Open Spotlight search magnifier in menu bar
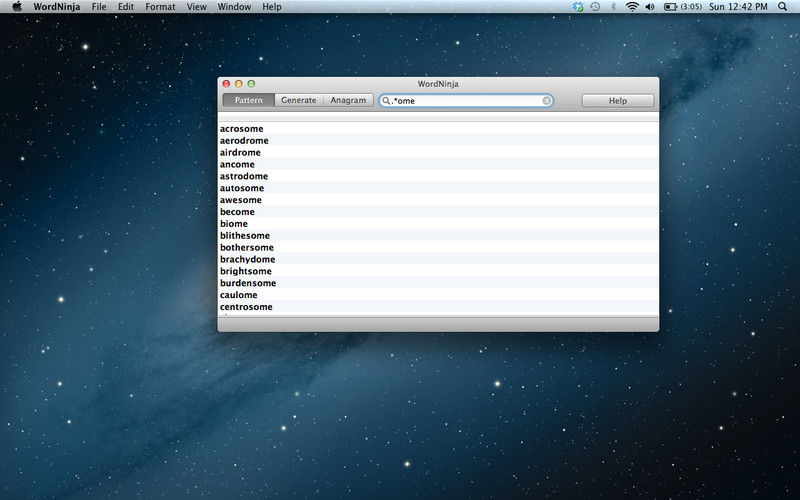This screenshot has width=800, height=500. click(782, 7)
